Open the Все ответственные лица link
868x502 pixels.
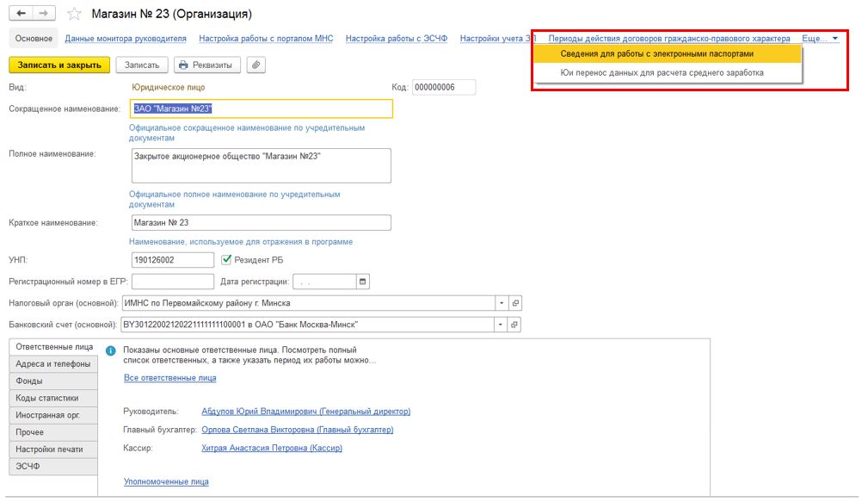tap(170, 378)
